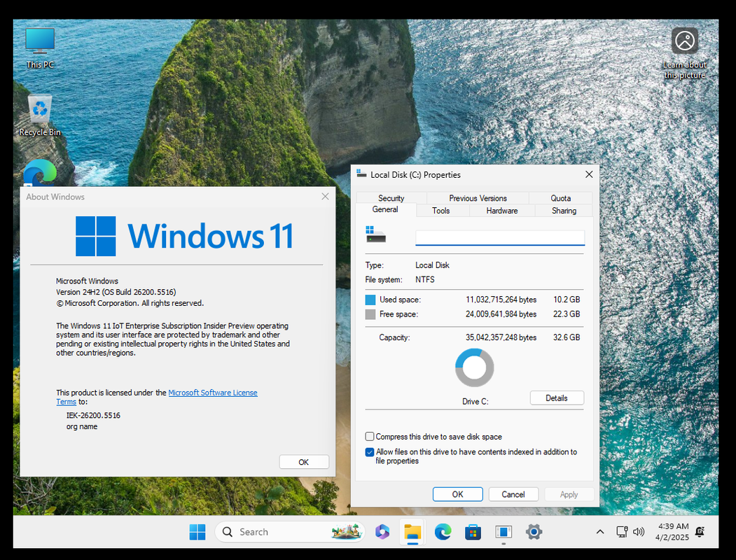Viewport: 736px width, 560px height.
Task: Open File Explorer in the taskbar
Action: (412, 532)
